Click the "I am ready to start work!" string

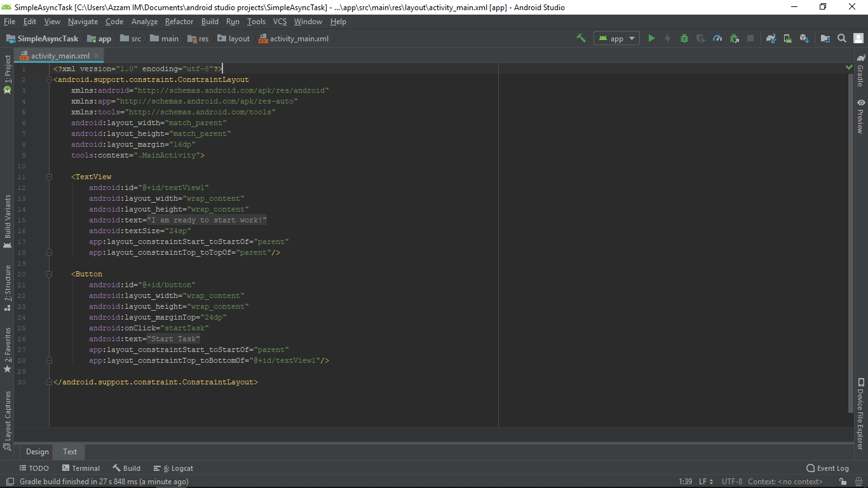click(207, 220)
